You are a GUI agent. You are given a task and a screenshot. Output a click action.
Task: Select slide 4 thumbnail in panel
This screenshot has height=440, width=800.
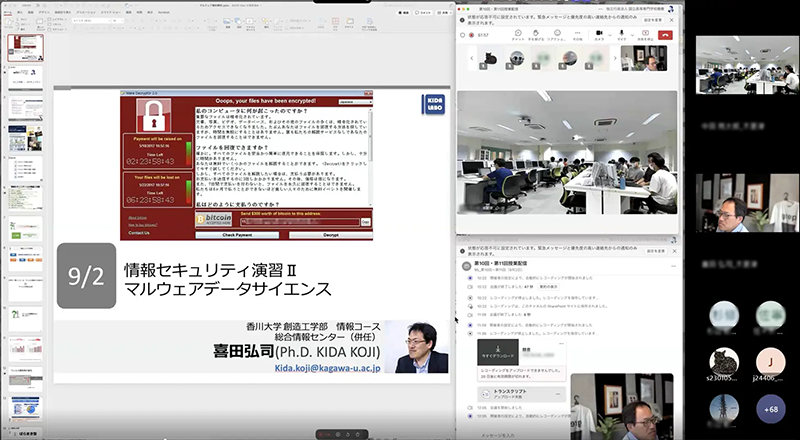point(26,138)
